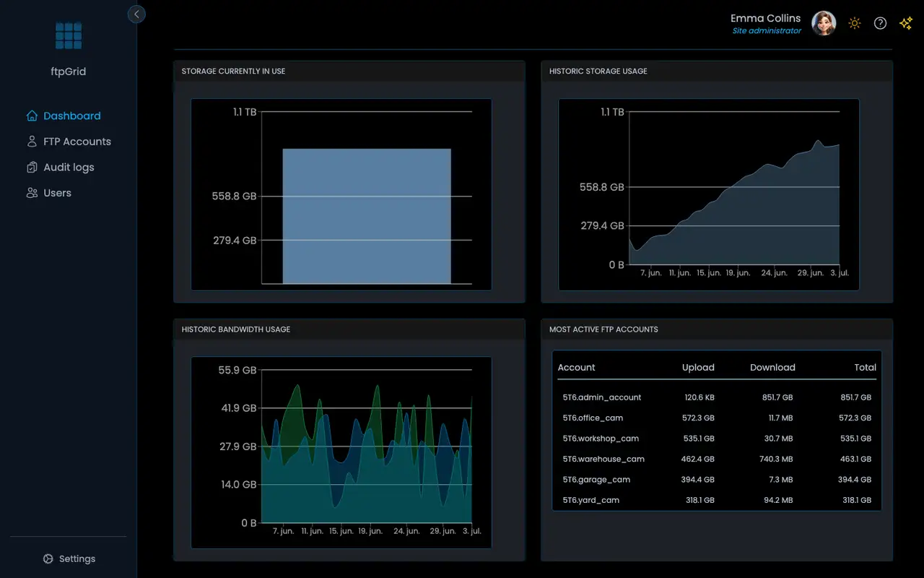
Task: Sort table by Download column header
Action: (x=772, y=367)
